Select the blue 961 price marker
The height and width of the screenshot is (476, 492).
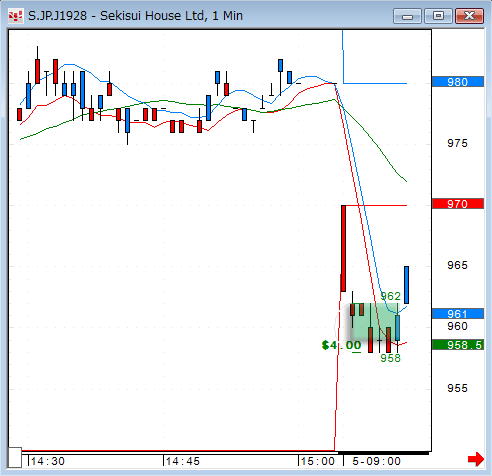pyautogui.click(x=458, y=314)
